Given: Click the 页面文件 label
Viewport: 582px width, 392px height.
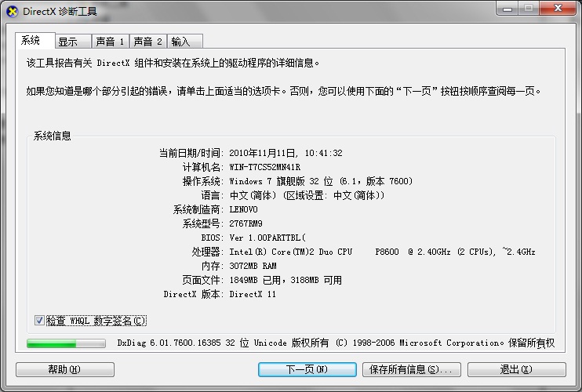Looking at the screenshot, I should pyautogui.click(x=202, y=280).
